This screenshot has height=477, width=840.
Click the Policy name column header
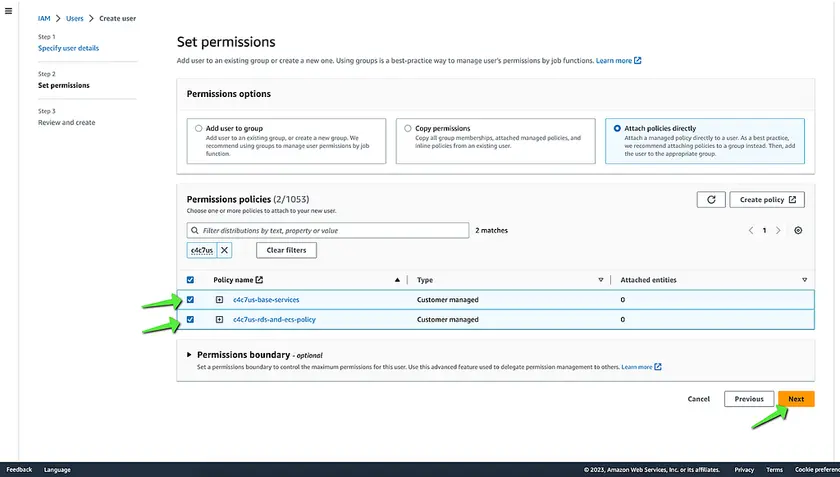coord(233,280)
